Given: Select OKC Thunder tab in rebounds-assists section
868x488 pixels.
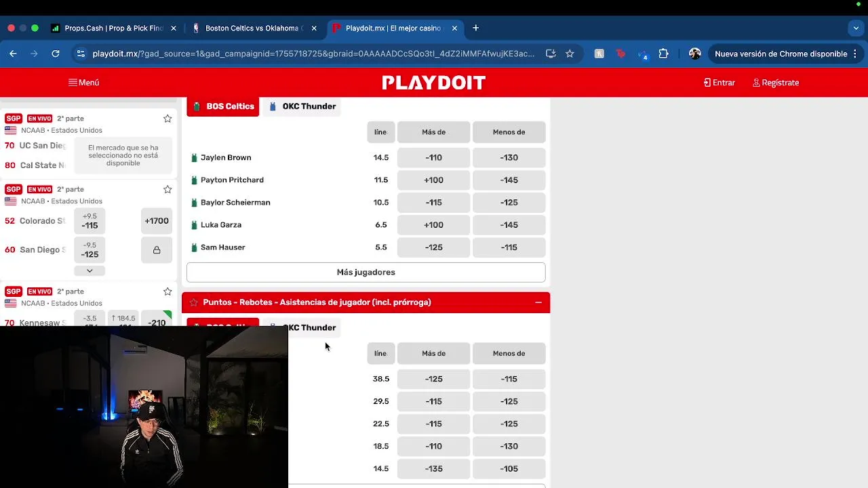Looking at the screenshot, I should [x=302, y=328].
